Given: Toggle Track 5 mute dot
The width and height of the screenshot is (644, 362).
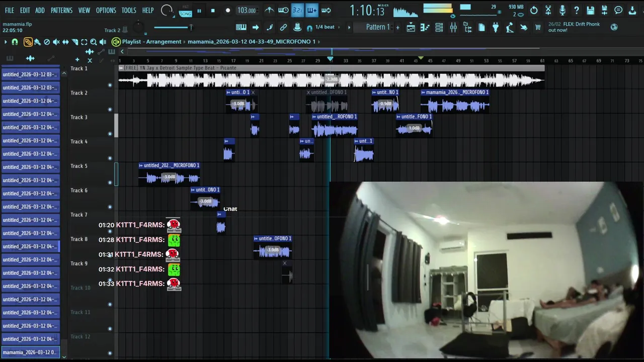Looking at the screenshot, I should coord(110,183).
